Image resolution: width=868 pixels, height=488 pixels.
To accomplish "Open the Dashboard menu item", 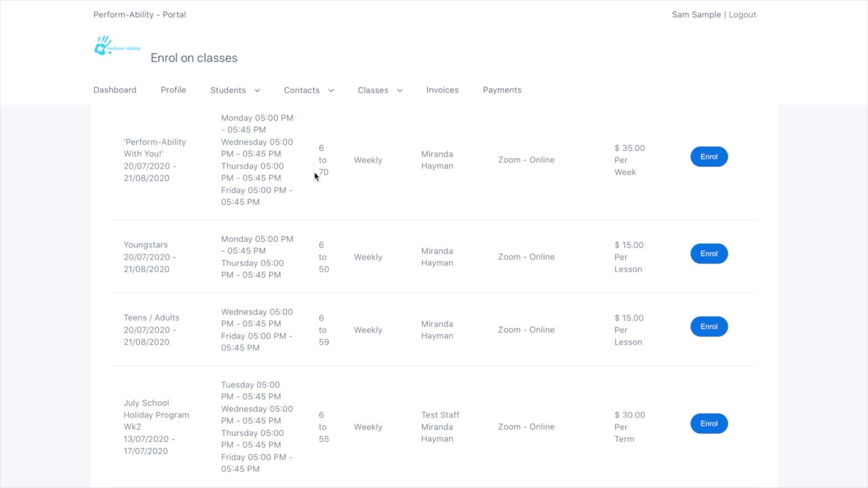I will (115, 90).
